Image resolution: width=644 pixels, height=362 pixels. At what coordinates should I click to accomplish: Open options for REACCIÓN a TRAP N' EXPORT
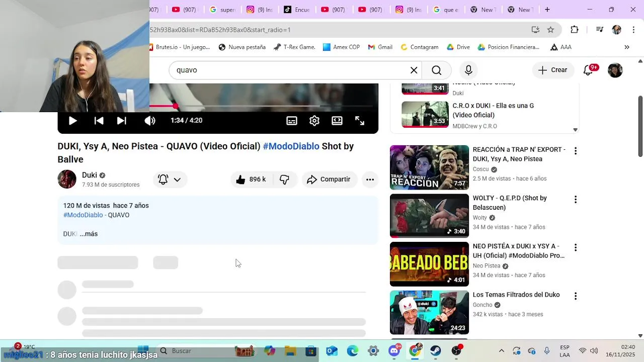coord(576,151)
